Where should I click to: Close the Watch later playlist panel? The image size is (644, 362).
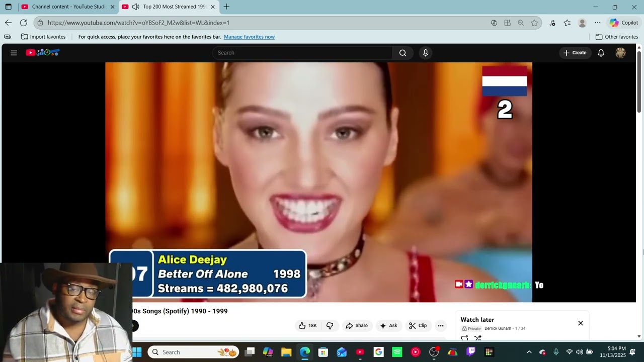point(581,323)
